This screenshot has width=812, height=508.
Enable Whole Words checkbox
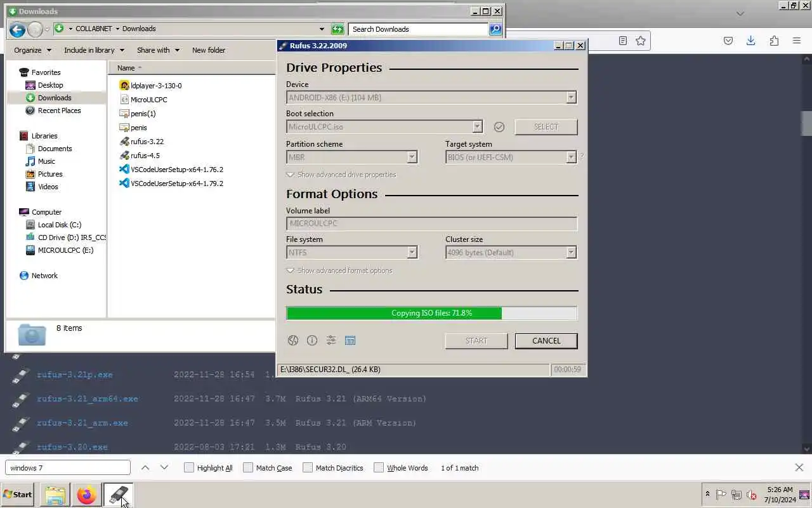click(x=379, y=467)
